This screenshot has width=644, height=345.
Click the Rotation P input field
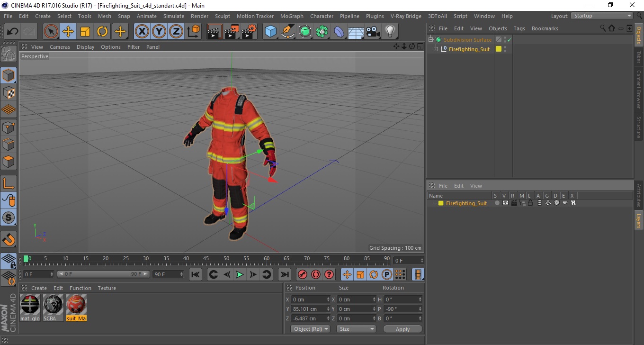tap(402, 309)
